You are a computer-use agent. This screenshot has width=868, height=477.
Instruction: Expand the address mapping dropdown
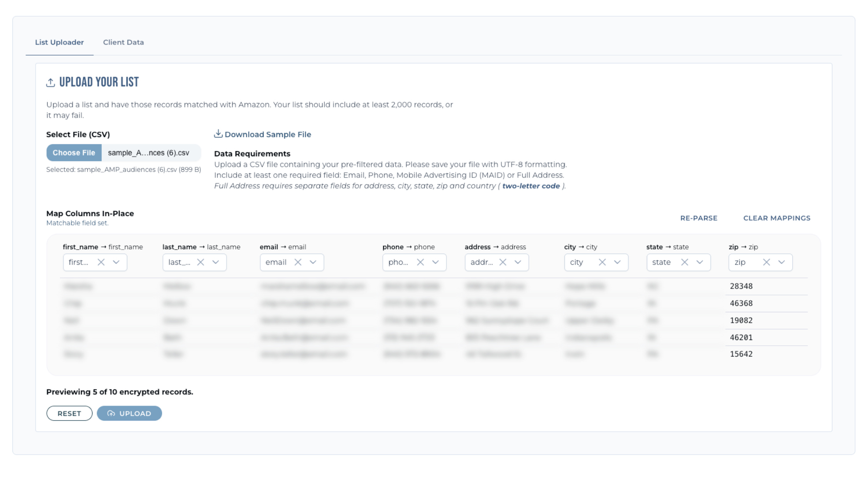pos(518,262)
